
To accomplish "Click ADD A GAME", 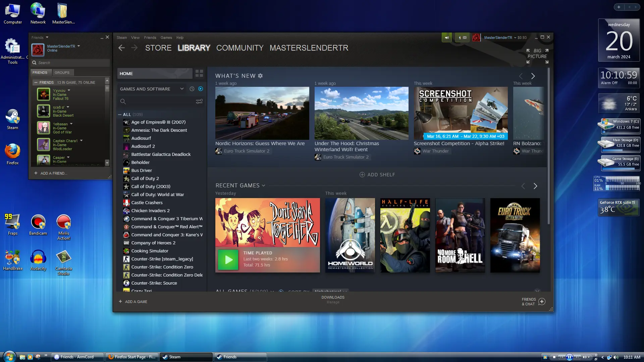I will (x=133, y=302).
